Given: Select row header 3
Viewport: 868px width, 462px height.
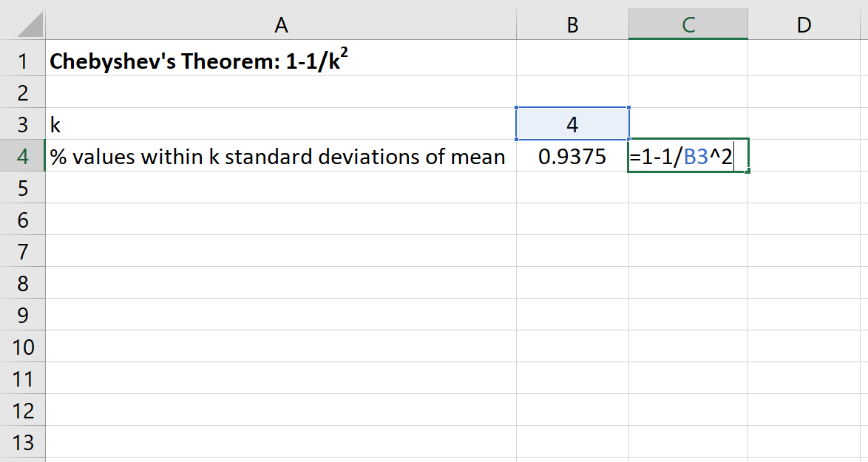Looking at the screenshot, I should tap(22, 124).
